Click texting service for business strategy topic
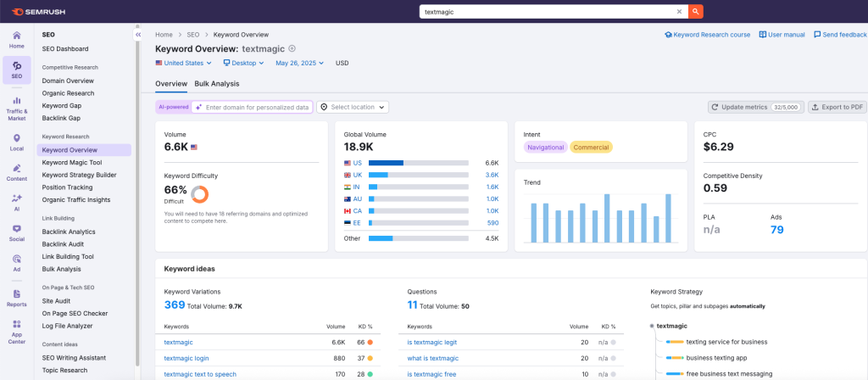Screen dimensions: 868x380 pos(726,343)
